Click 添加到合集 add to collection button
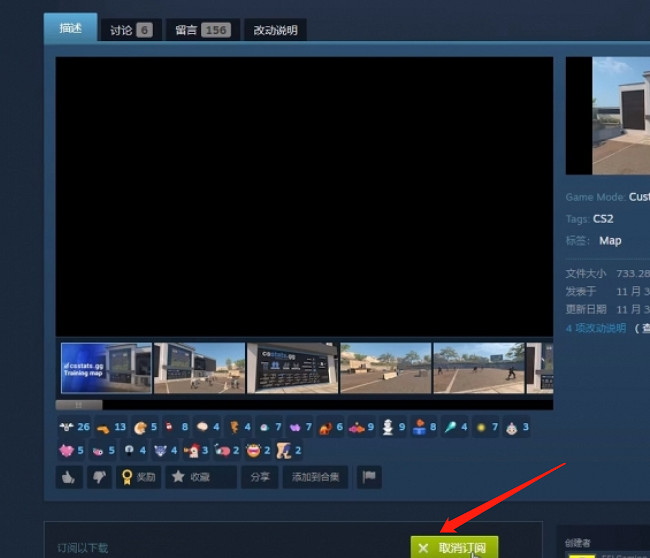 (x=315, y=477)
